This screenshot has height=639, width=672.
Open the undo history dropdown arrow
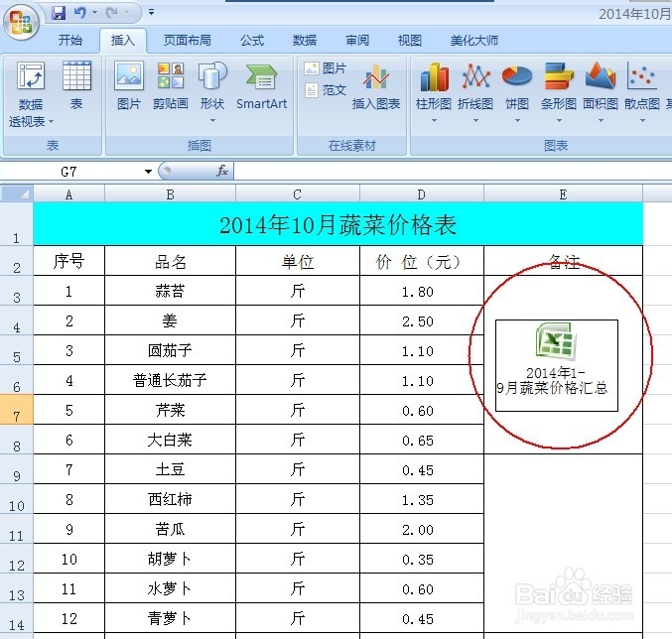tap(94, 13)
